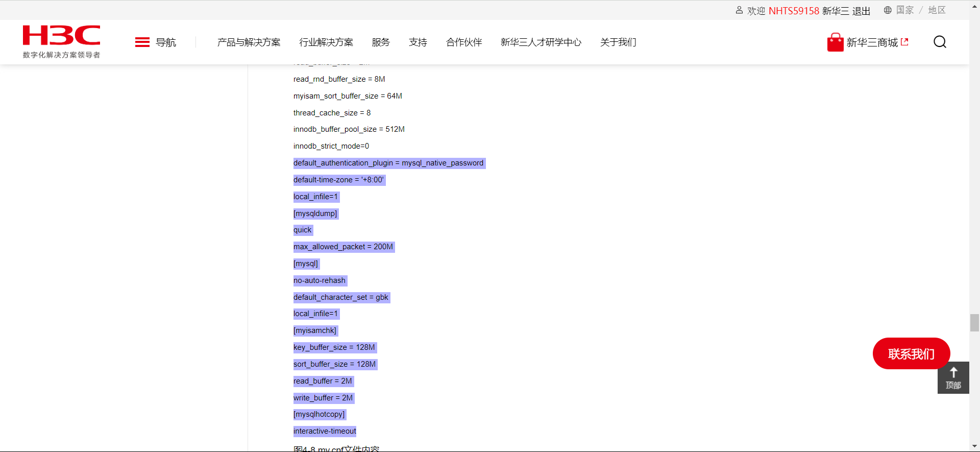
Task: Open 服务 menu
Action: coord(381,42)
